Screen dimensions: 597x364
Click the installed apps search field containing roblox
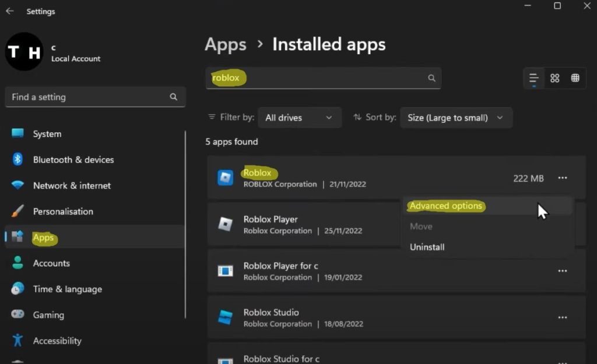(323, 78)
